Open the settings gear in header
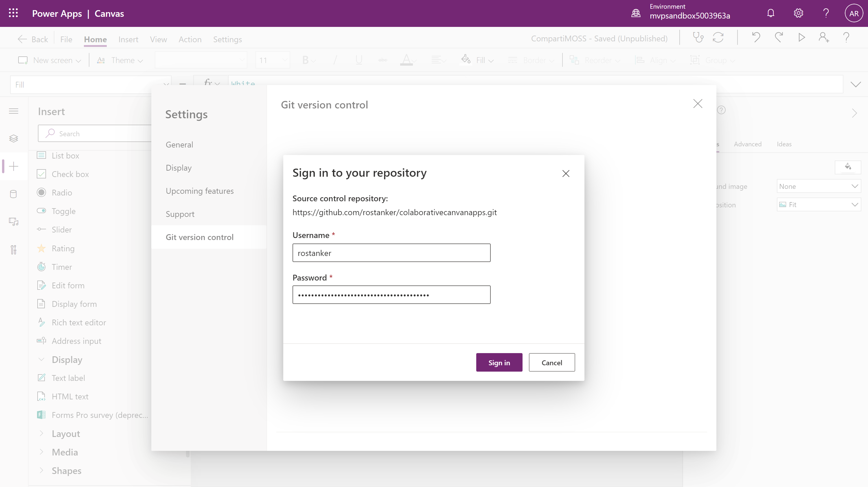The width and height of the screenshot is (868, 487). (x=798, y=13)
